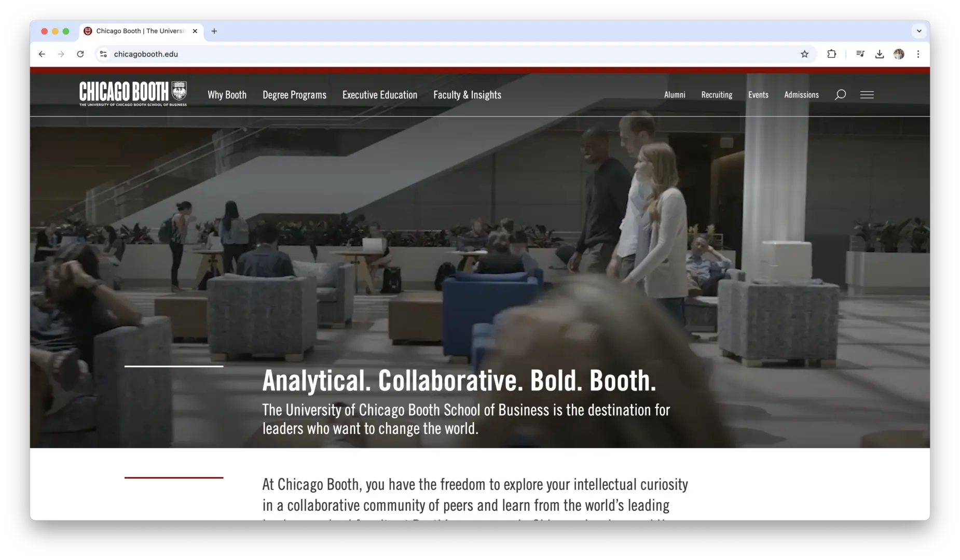Open a new tab with the plus button
The width and height of the screenshot is (960, 560).
[214, 31]
